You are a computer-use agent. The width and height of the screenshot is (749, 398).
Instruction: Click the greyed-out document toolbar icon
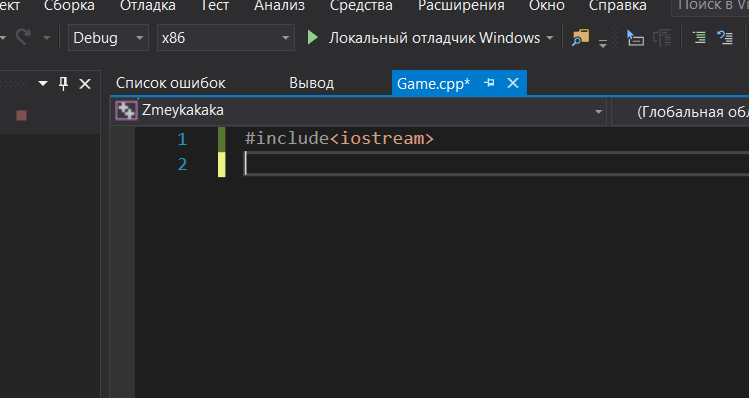coord(662,37)
